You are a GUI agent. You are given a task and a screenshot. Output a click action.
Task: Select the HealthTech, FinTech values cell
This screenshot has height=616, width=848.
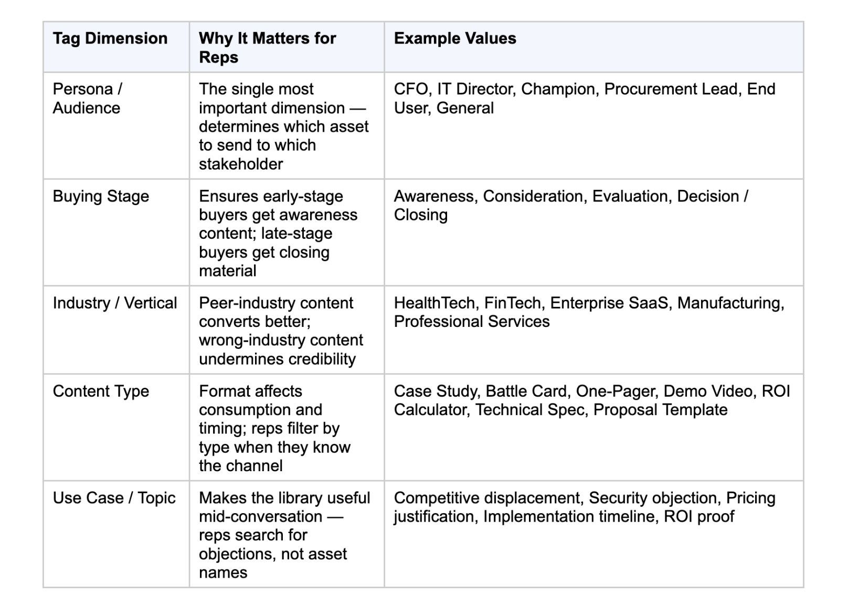593,330
